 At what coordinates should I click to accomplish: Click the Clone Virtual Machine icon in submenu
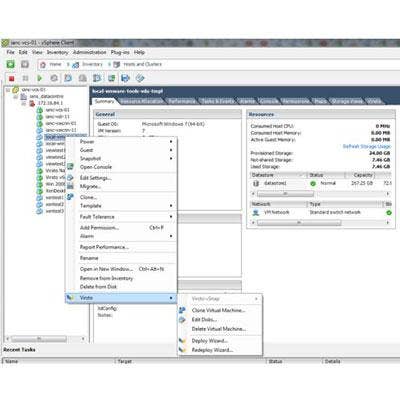[182, 310]
